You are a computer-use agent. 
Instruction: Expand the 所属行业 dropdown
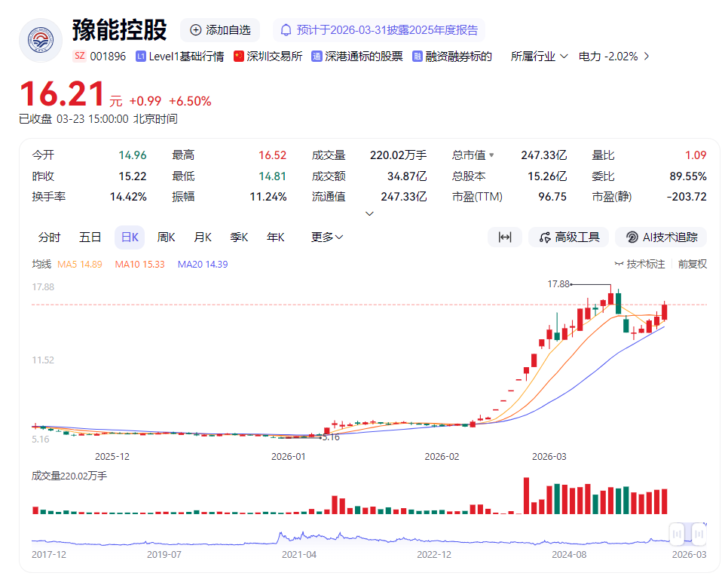click(539, 57)
